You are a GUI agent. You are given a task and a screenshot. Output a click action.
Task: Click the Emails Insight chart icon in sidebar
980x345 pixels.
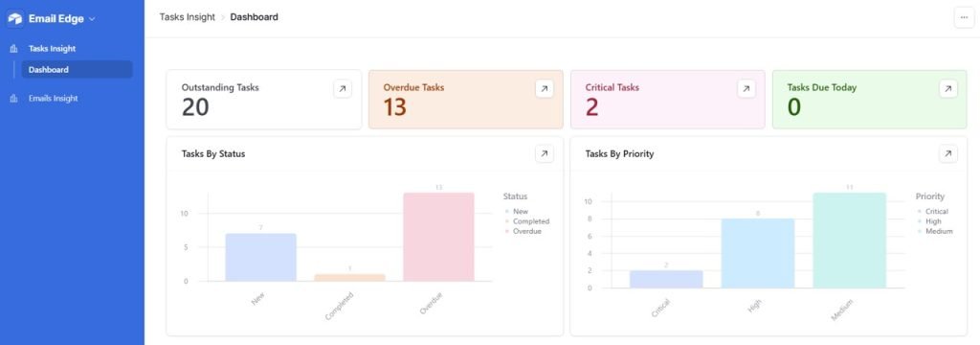13,99
